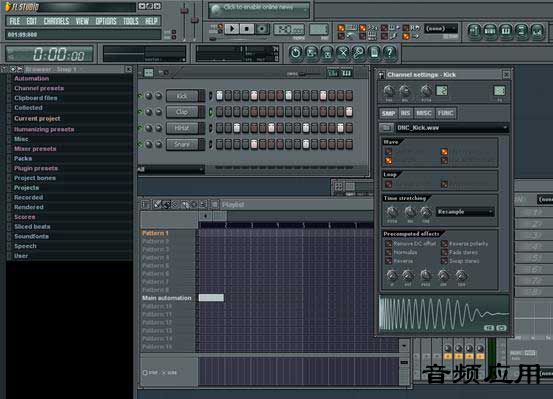The width and height of the screenshot is (553, 399).
Task: Expand the Sliced beats folder in browser
Action: (x=32, y=226)
